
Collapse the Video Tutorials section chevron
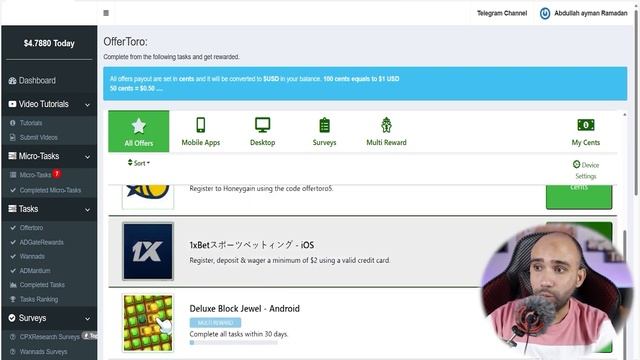87,105
